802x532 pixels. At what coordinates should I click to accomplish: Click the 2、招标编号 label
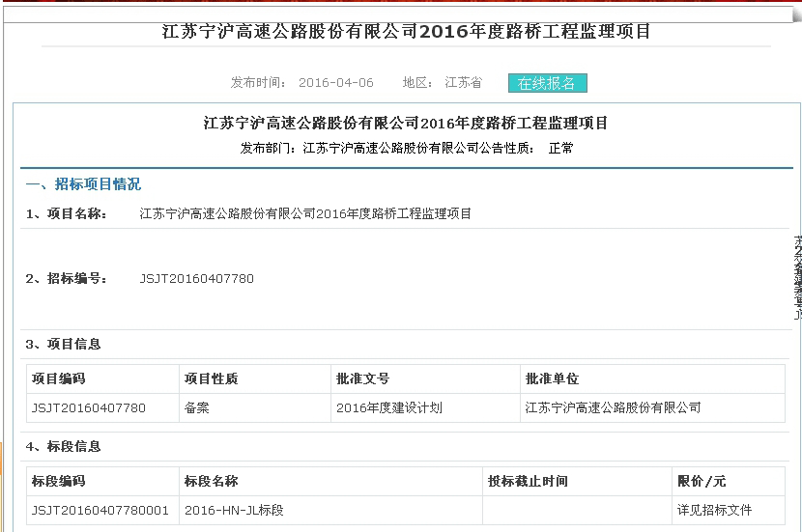click(66, 278)
